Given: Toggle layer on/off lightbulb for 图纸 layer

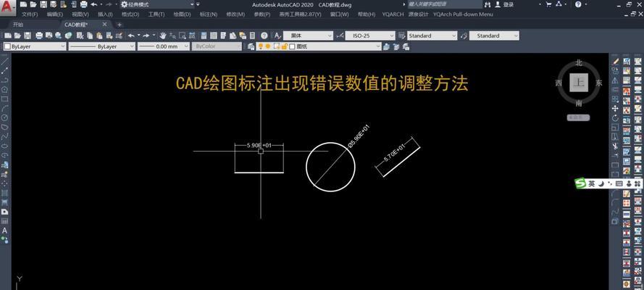Looking at the screenshot, I should (260, 46).
